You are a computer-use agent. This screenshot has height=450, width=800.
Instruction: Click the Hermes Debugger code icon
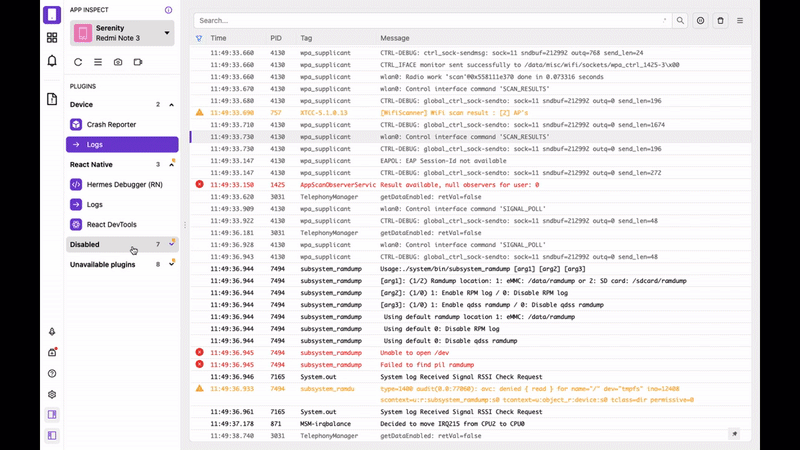click(76, 184)
